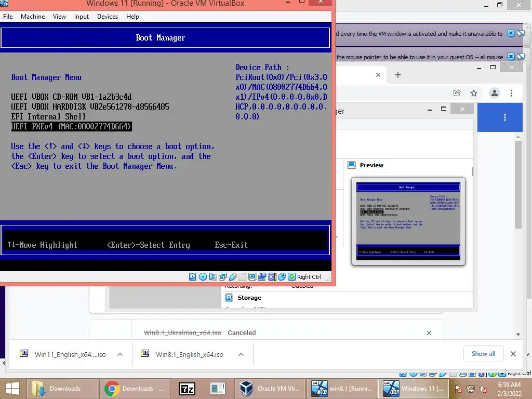The image size is (532, 399).
Task: Open the Devices menu
Action: click(108, 17)
